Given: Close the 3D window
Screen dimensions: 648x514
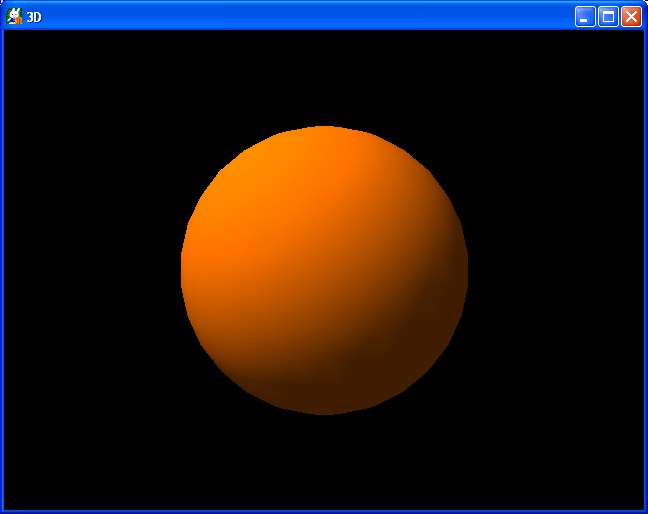Looking at the screenshot, I should tap(631, 16).
